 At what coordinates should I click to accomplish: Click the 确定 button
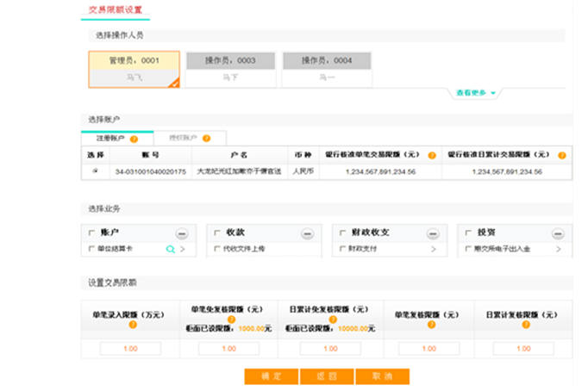(x=272, y=376)
